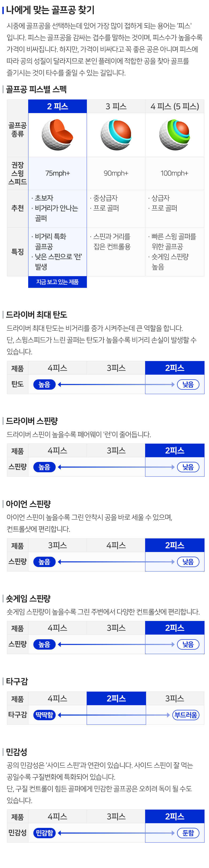Select the blue '2피스' header in 타구감 table

(x=116, y=699)
